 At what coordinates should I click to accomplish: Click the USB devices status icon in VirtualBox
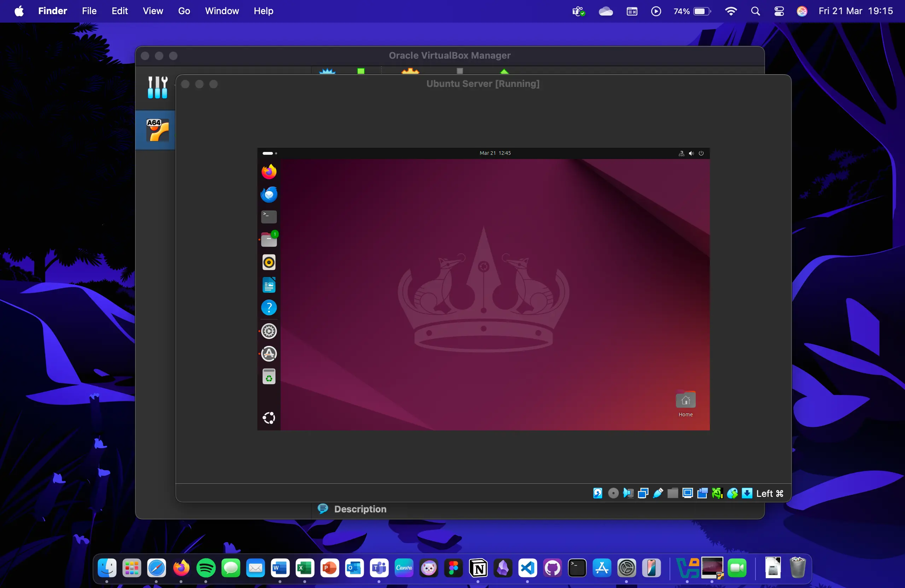pos(658,493)
